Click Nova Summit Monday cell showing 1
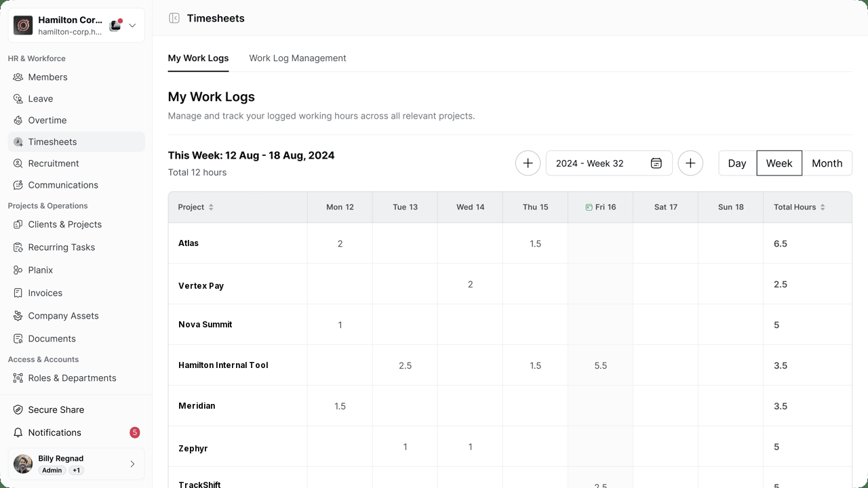The width and height of the screenshot is (868, 488). (x=340, y=325)
